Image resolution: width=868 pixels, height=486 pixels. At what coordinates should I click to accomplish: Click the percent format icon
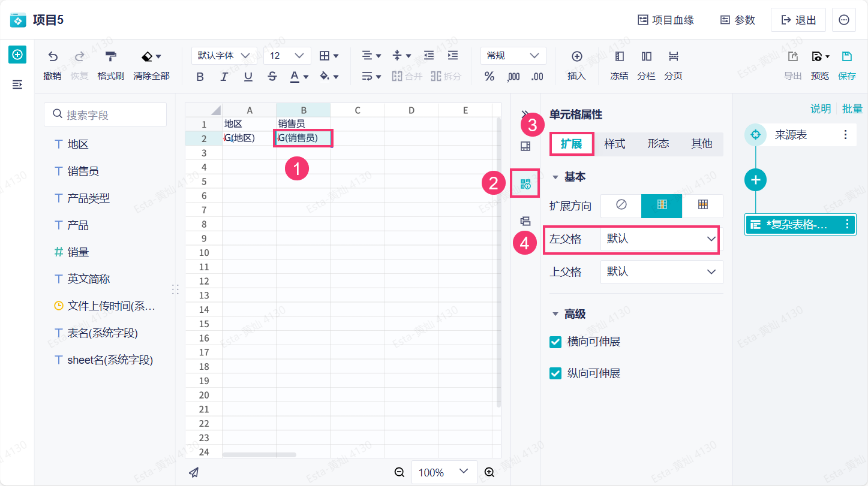pos(489,77)
